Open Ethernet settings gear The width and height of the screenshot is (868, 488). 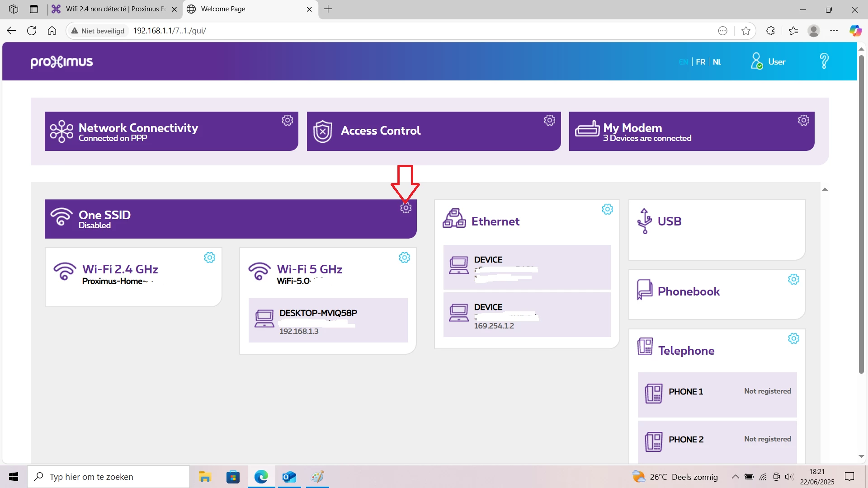pos(608,209)
